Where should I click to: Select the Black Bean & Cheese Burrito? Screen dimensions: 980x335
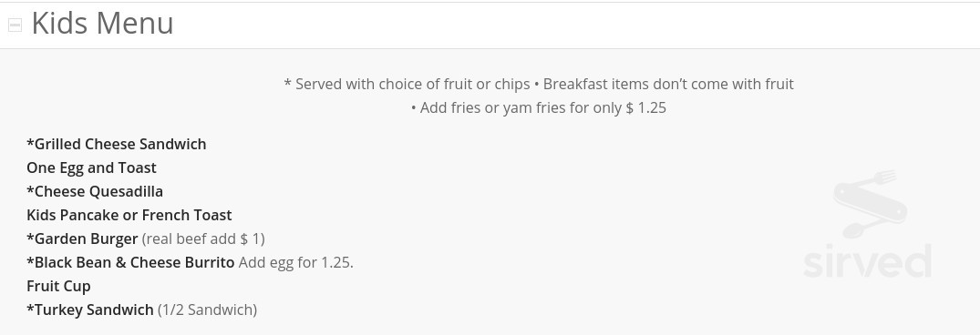click(130, 263)
